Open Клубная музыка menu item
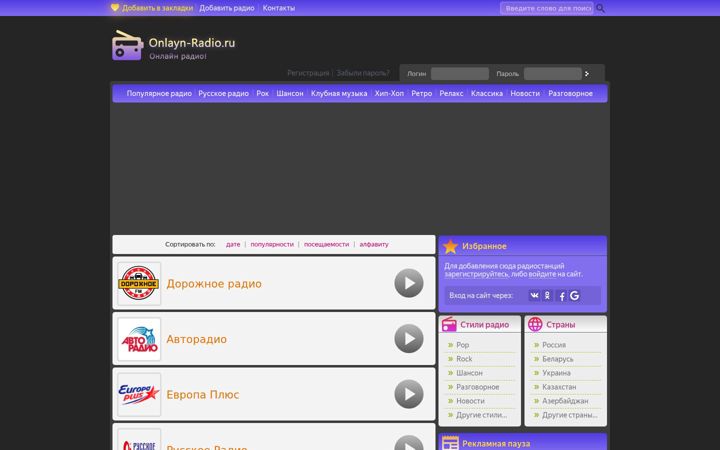The image size is (720, 450). pos(339,93)
